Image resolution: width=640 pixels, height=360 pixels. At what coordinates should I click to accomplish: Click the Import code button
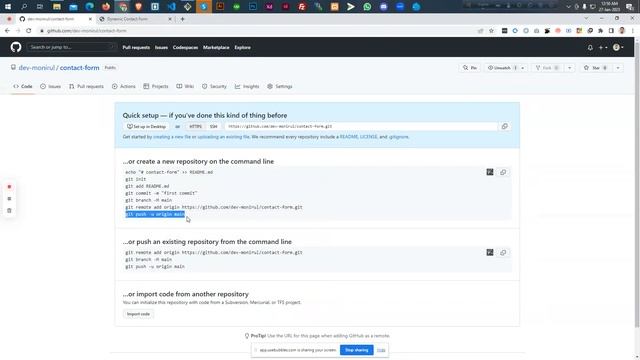pyautogui.click(x=138, y=314)
